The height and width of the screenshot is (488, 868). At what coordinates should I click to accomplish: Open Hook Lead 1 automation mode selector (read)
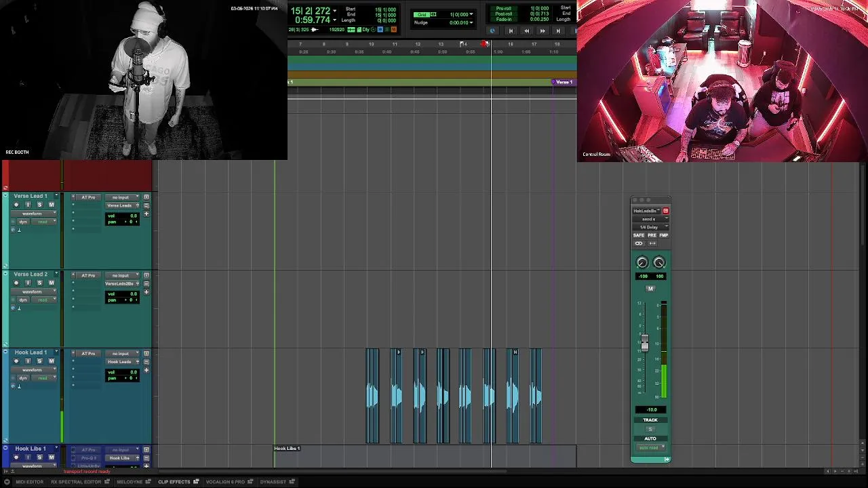tap(44, 378)
